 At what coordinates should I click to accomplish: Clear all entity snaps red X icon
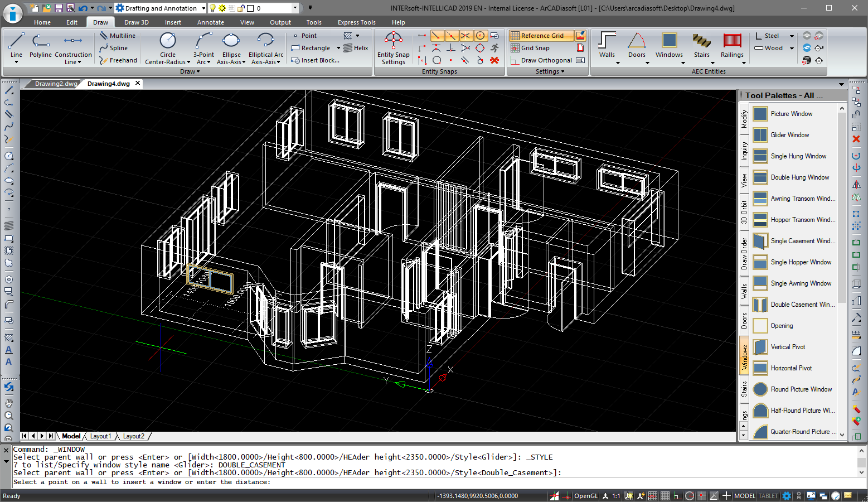coord(494,60)
